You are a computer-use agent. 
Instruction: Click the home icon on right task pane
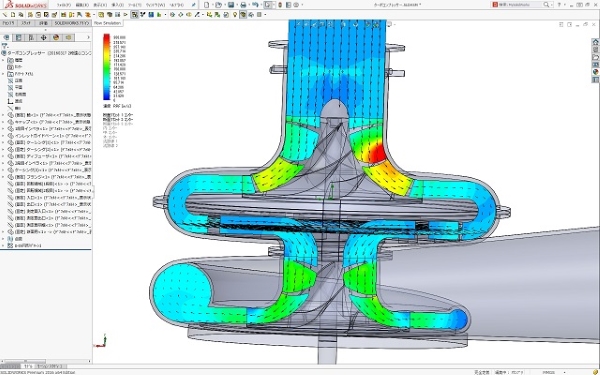click(595, 42)
